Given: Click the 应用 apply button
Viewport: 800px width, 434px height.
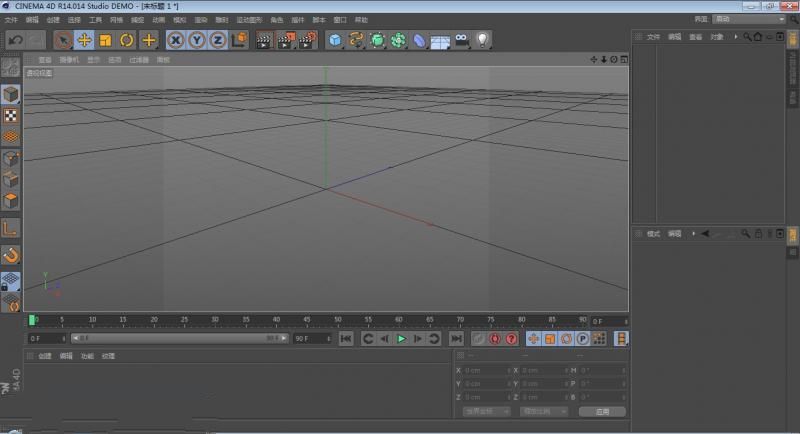Looking at the screenshot, I should click(602, 411).
